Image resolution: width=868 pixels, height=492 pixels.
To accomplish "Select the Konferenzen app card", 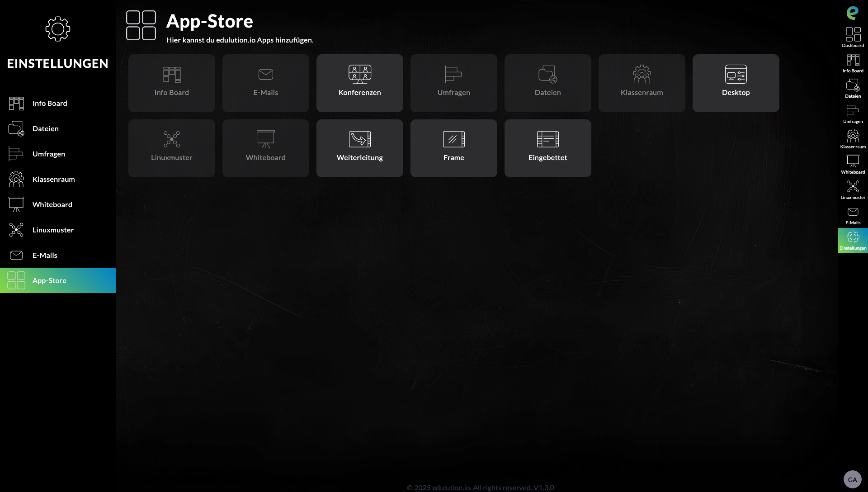I will point(360,83).
